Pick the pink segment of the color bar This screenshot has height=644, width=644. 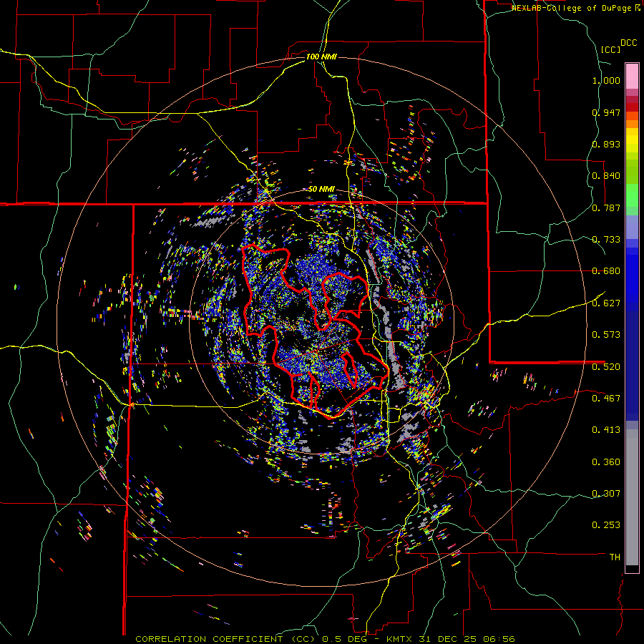pyautogui.click(x=632, y=76)
